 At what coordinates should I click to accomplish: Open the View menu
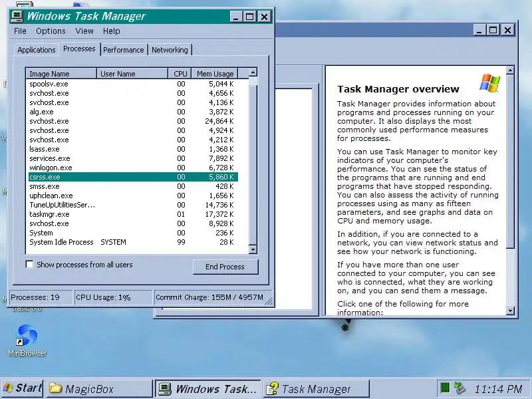tap(84, 31)
